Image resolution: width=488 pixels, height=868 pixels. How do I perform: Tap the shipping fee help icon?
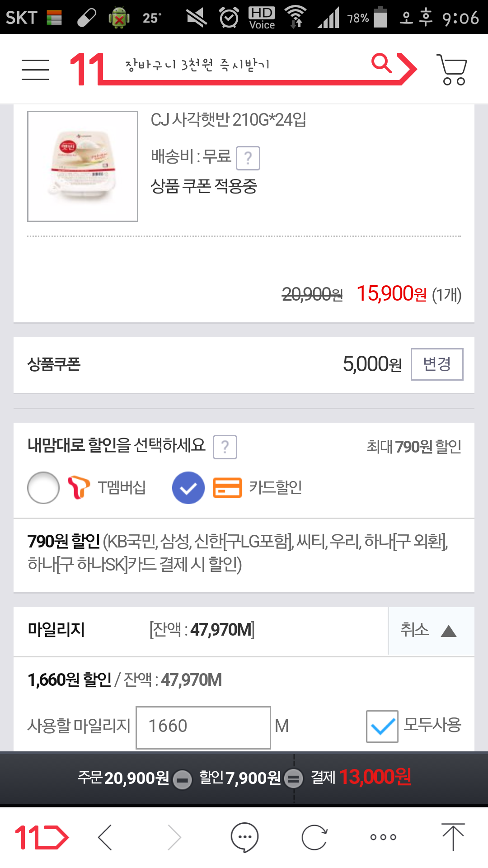click(248, 158)
